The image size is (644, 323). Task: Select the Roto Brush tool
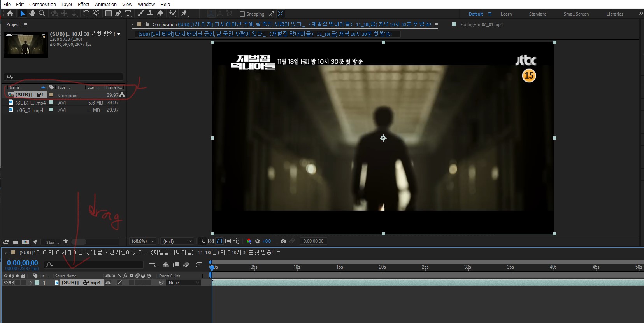click(172, 14)
